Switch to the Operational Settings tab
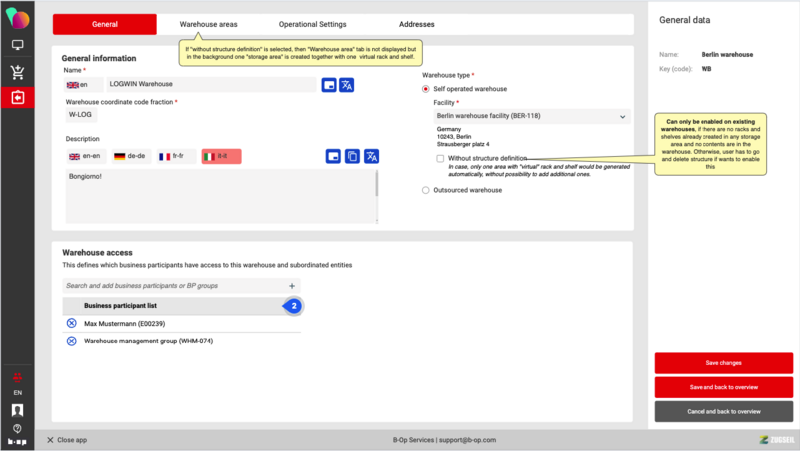 coord(312,24)
